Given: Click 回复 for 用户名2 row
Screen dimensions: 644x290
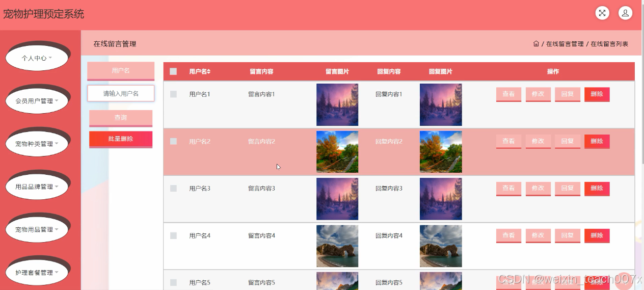Looking at the screenshot, I should pos(568,141).
